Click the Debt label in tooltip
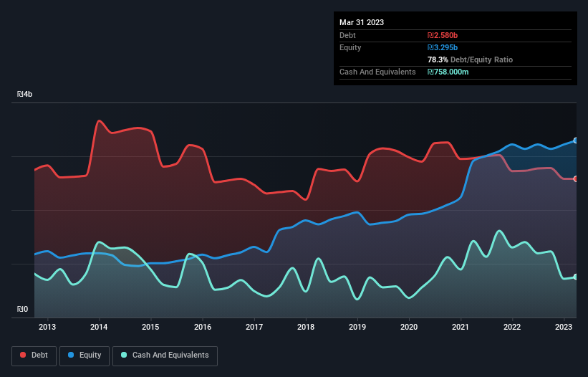Screen dimensions: 588x377 click(x=347, y=35)
